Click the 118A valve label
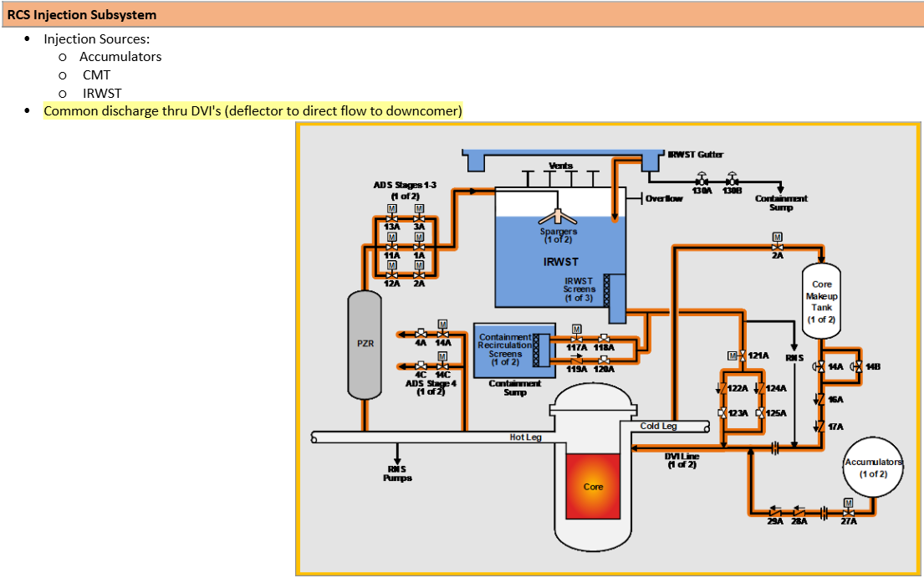924x578 pixels. pos(604,348)
